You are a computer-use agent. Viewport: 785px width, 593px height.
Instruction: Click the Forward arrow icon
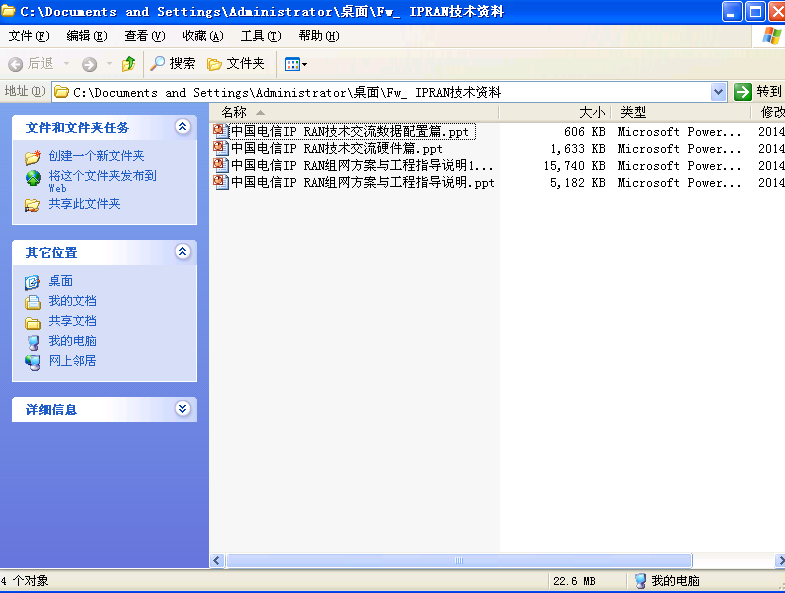tap(89, 64)
